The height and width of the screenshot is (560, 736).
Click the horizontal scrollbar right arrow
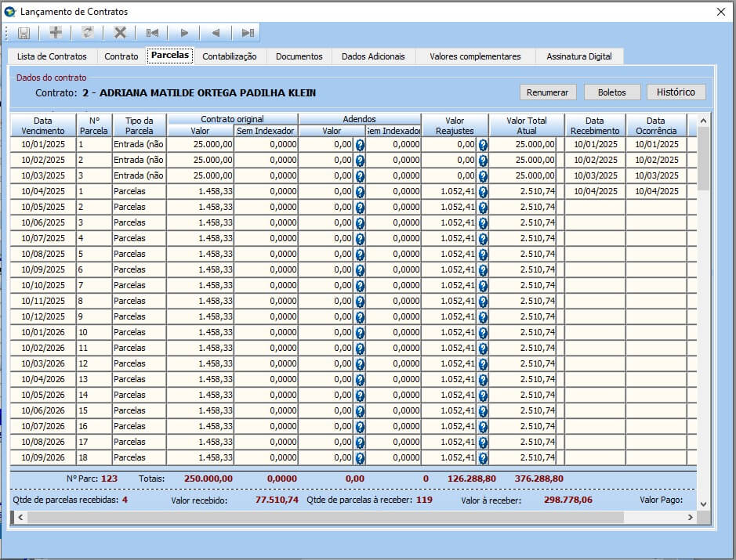pos(690,518)
